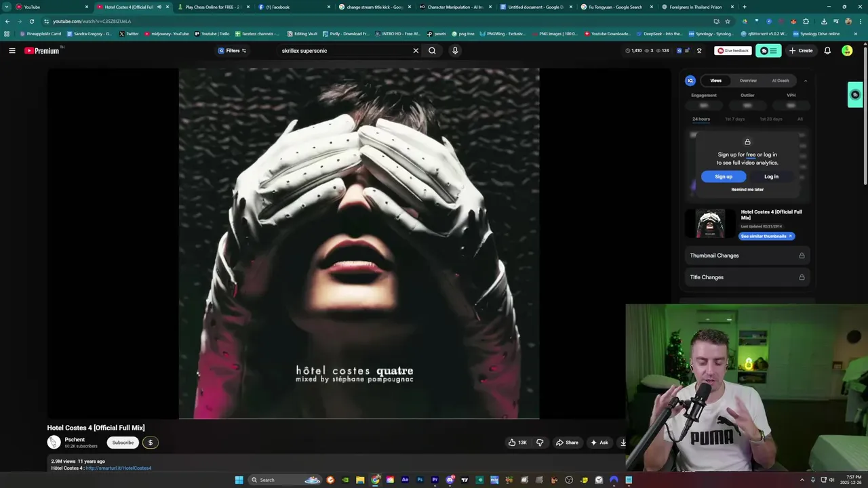Click the Log in button

click(x=772, y=177)
